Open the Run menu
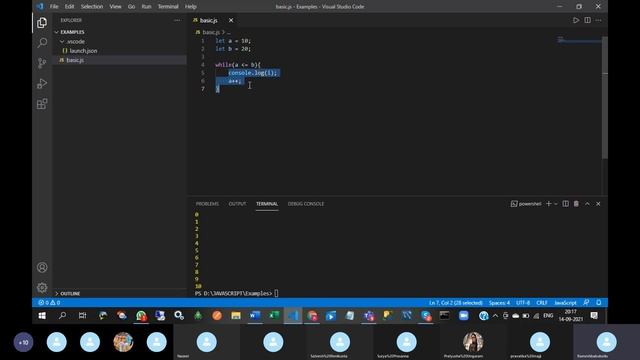640x360 pixels. [x=146, y=7]
